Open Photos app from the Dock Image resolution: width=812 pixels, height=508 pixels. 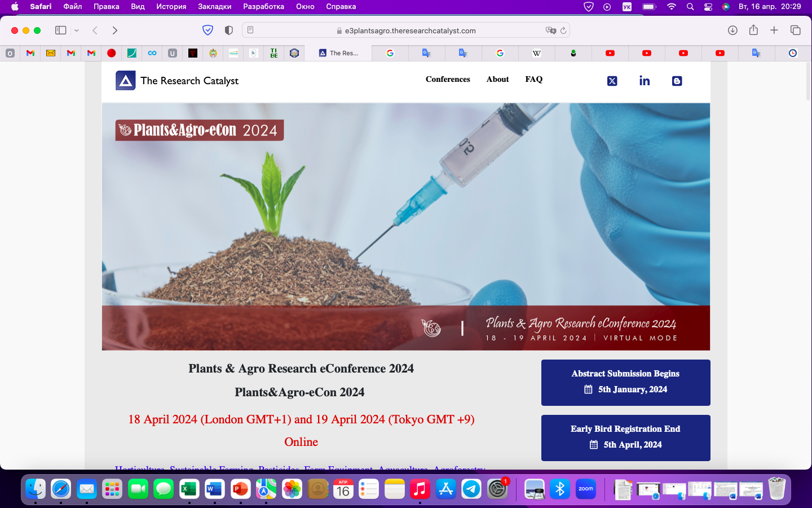292,489
